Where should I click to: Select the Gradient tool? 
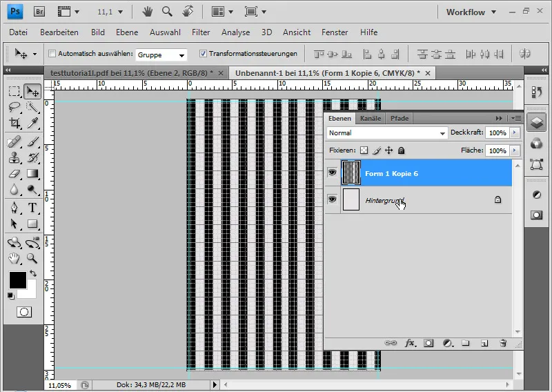pyautogui.click(x=32, y=174)
